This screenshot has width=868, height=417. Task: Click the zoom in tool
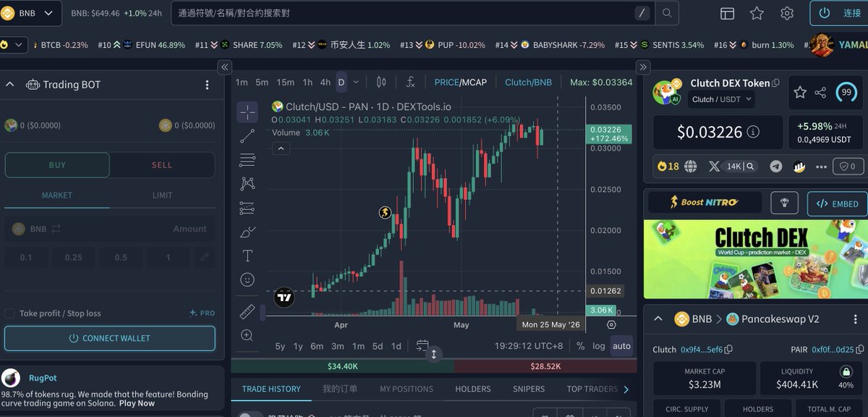[x=247, y=335]
